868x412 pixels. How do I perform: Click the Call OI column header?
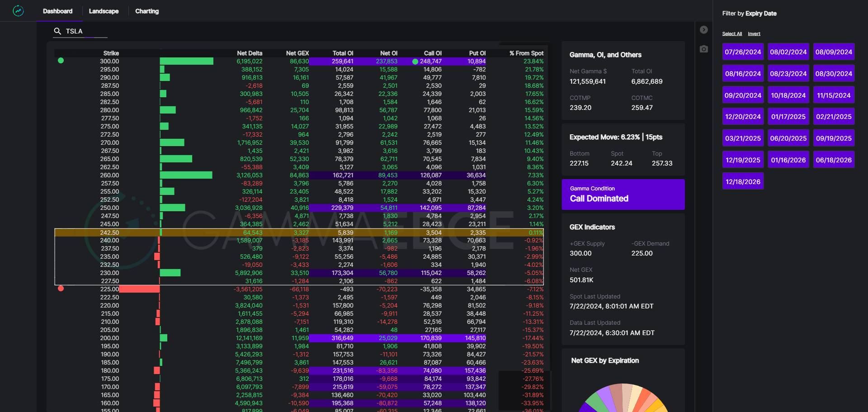pos(433,53)
